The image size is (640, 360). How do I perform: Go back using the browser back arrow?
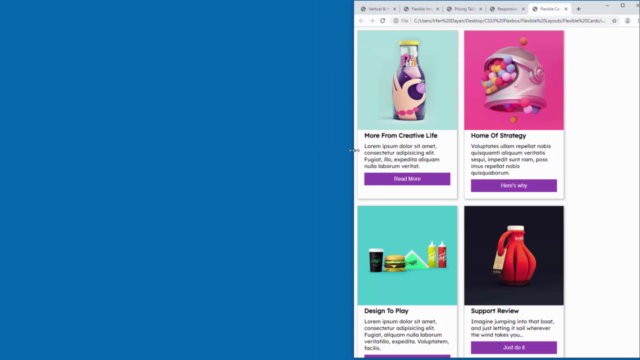click(361, 21)
